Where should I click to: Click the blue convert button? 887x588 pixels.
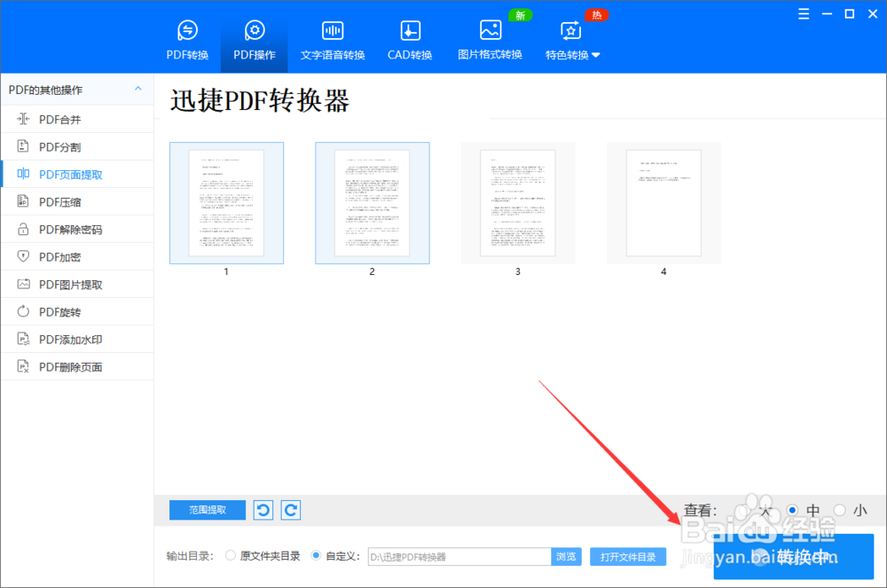click(x=794, y=556)
